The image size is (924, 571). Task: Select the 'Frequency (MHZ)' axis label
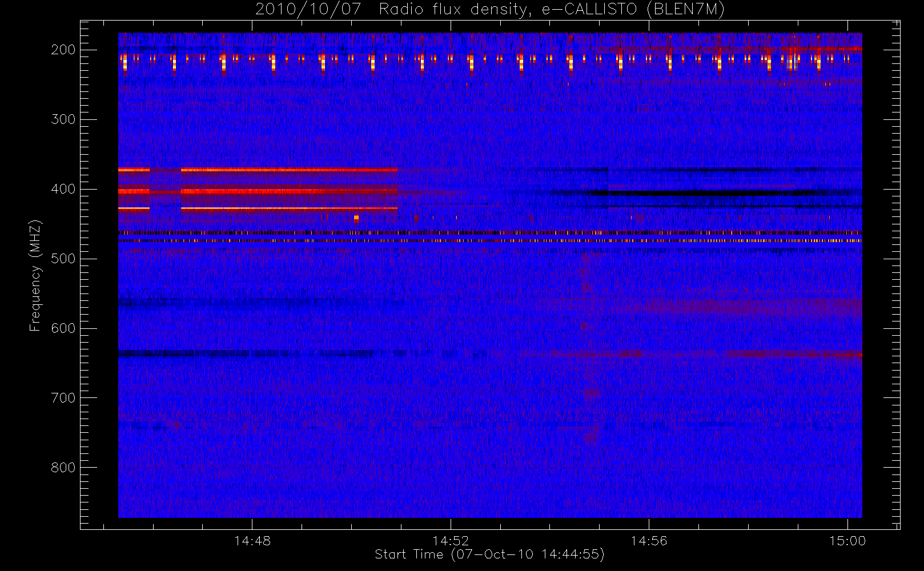click(x=35, y=275)
